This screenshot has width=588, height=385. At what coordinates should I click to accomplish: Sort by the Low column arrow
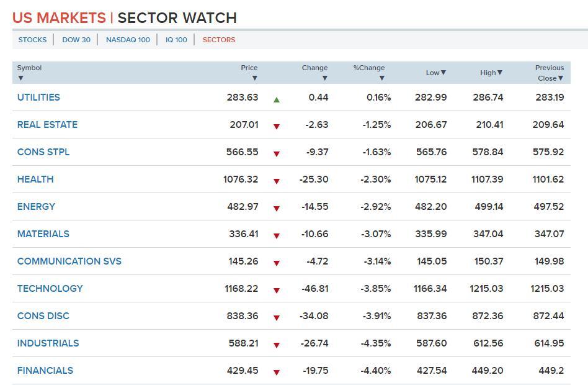pyautogui.click(x=443, y=73)
